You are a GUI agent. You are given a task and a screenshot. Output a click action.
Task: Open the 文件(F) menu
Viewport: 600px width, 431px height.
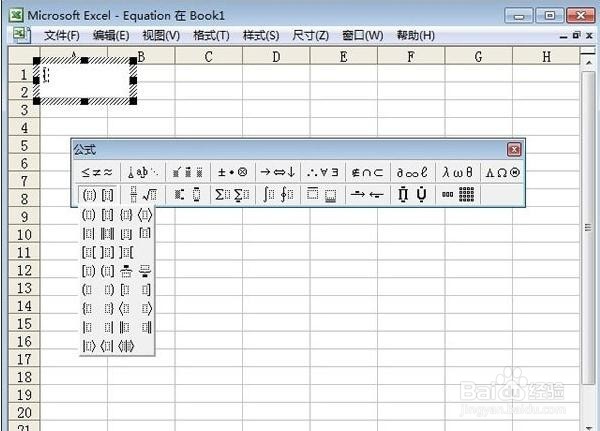point(62,36)
